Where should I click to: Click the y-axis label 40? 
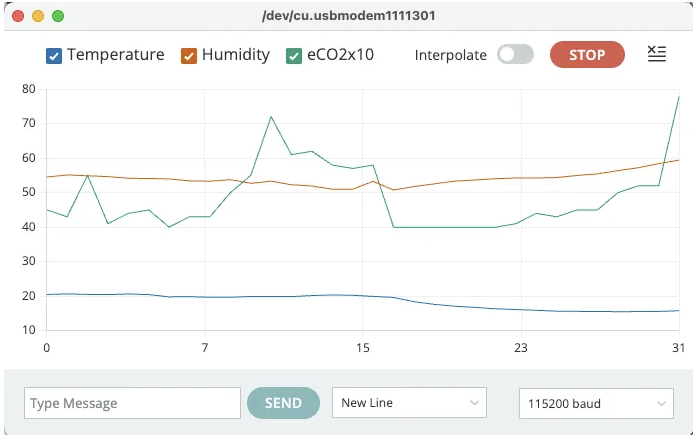(x=29, y=227)
